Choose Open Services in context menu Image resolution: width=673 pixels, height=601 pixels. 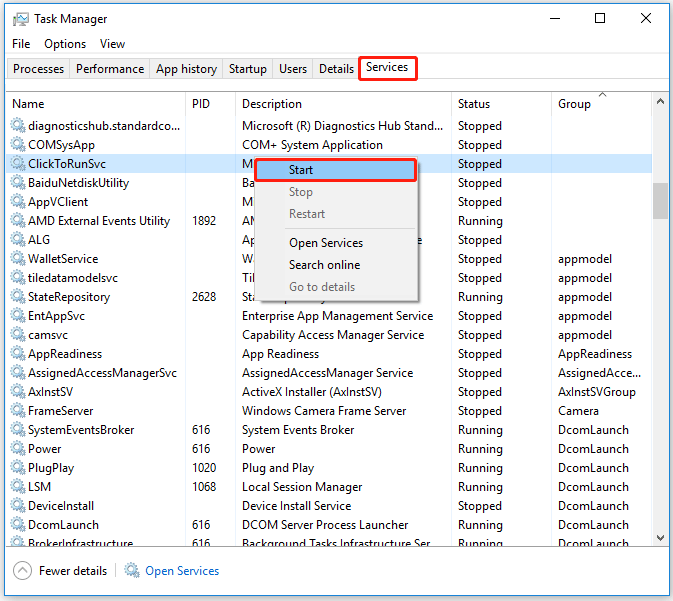point(336,243)
